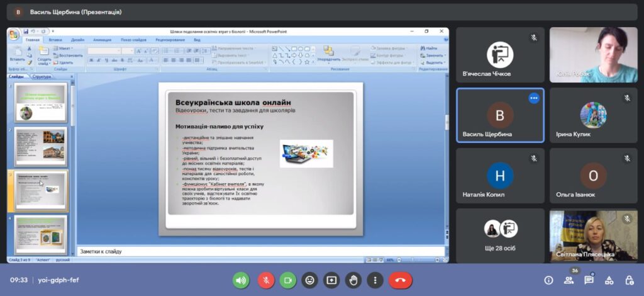Leave the call with red hang-up button
This screenshot has width=644, height=296.
click(x=401, y=280)
